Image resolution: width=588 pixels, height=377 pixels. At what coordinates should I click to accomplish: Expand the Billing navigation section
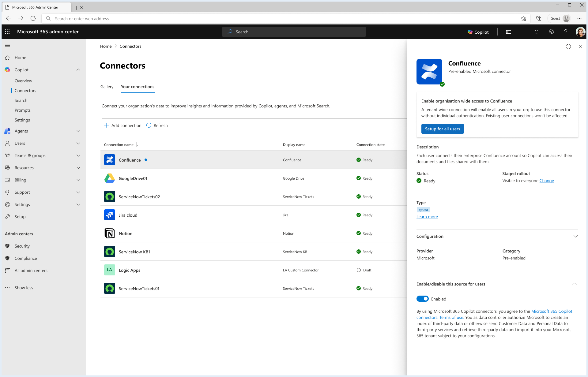pos(78,180)
